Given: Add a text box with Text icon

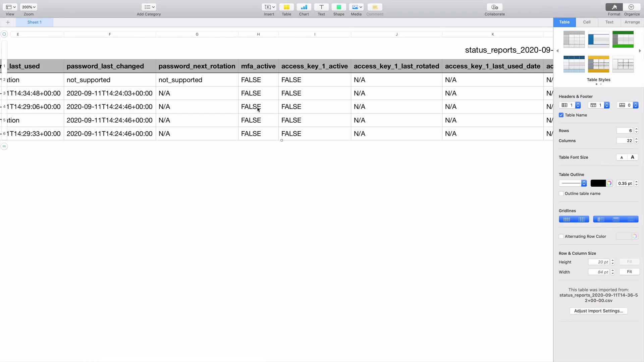Looking at the screenshot, I should pos(321,7).
